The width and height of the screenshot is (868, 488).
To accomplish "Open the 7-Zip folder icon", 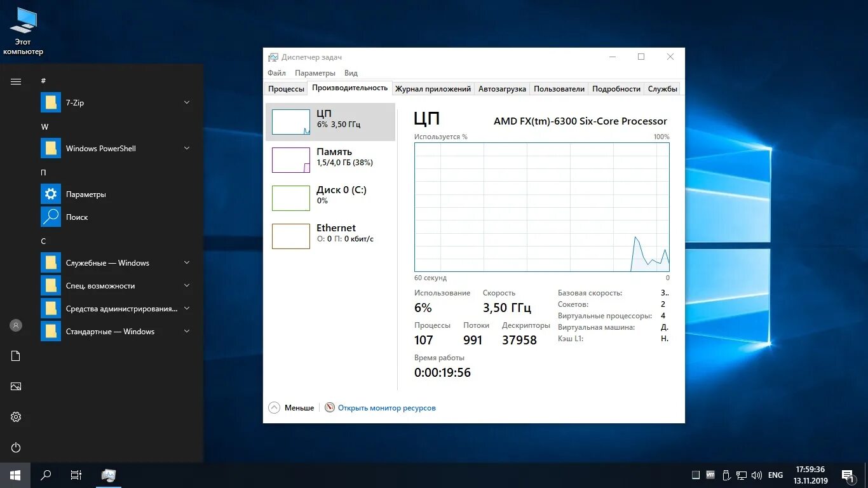I will click(51, 102).
